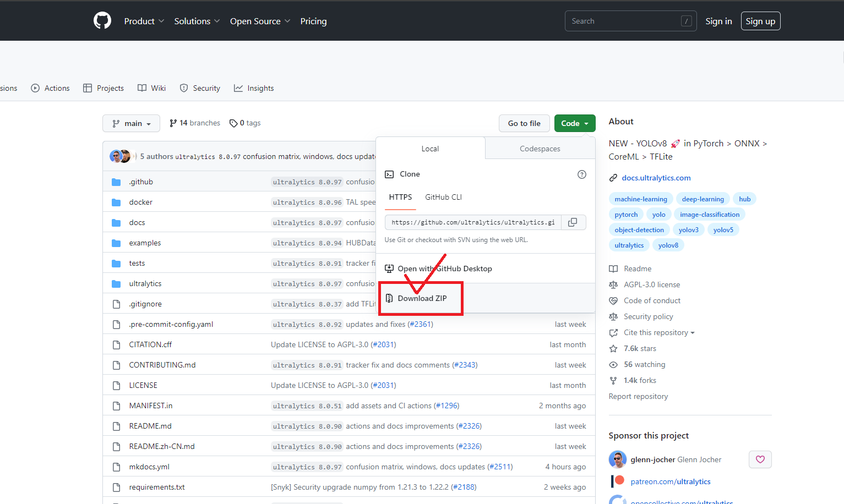The image size is (844, 504).
Task: Open the patreon.com/ultralytics link
Action: [671, 481]
